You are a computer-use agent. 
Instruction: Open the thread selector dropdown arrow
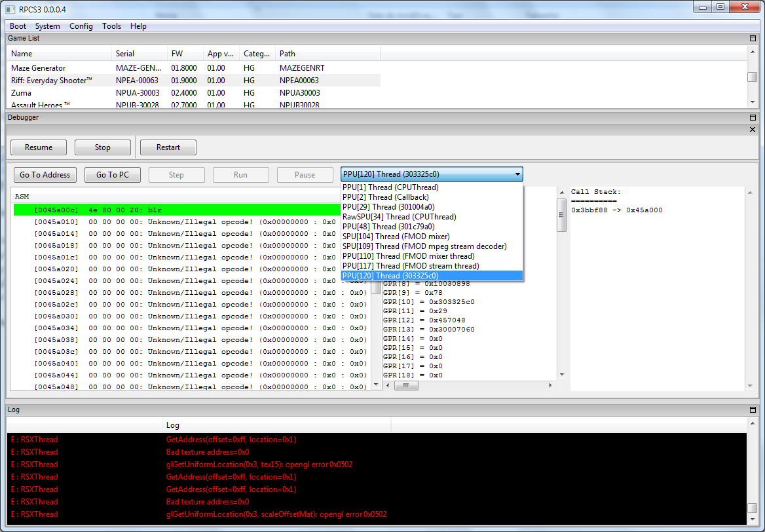pos(517,175)
